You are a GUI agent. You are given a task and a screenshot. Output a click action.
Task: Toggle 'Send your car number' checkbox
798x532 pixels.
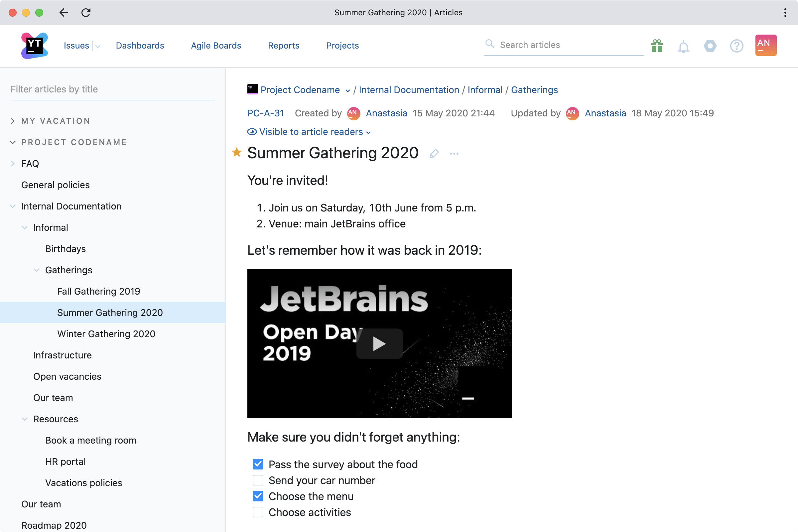(x=258, y=480)
